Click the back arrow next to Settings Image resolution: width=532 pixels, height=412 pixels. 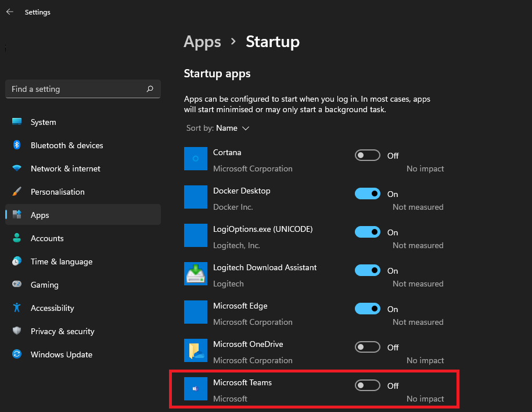coord(9,12)
